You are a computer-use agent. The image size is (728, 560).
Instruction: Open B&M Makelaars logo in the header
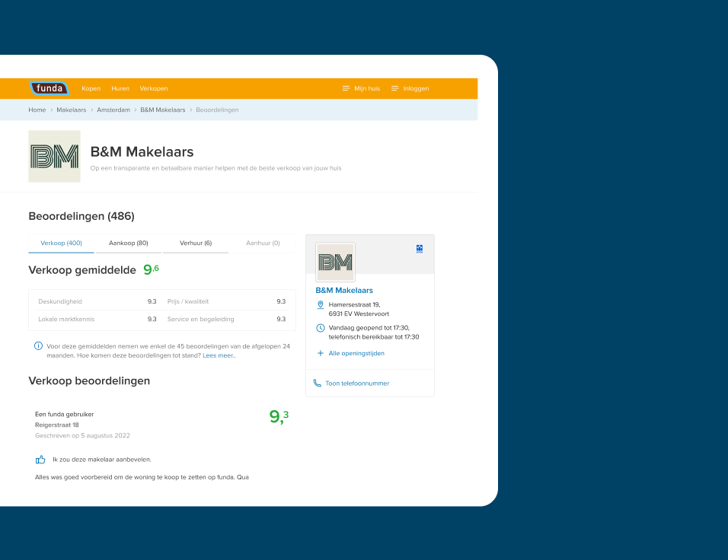pyautogui.click(x=54, y=156)
